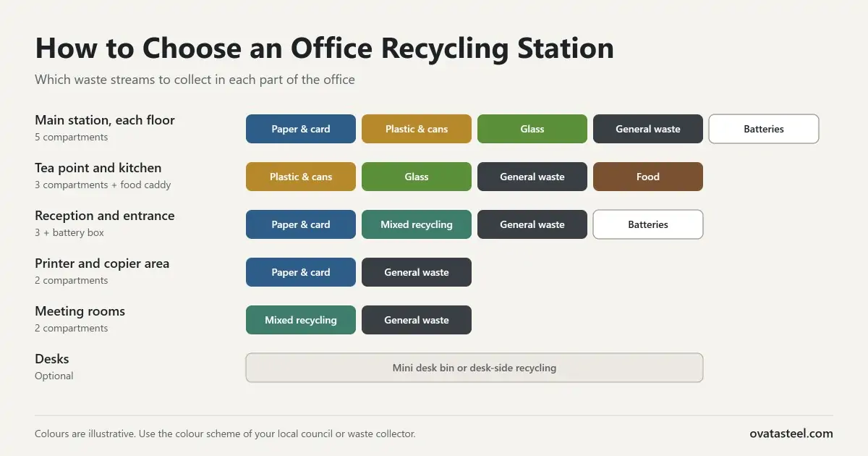Screen dimensions: 868x456
Task: Select Batteries chip in Main station row
Action: [x=764, y=129]
